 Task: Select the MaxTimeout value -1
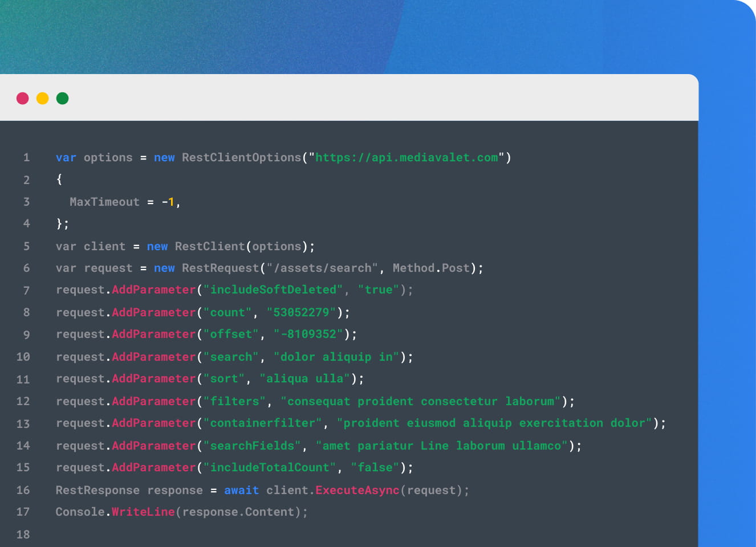click(169, 202)
